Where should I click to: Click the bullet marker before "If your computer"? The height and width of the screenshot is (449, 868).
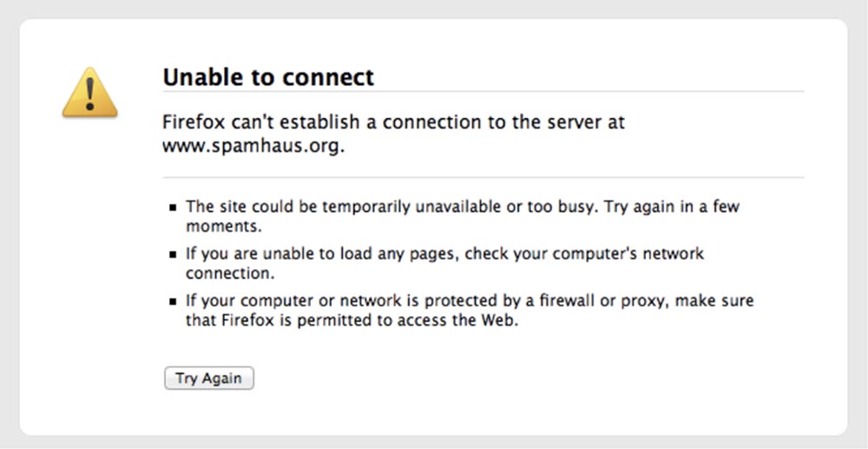(x=174, y=302)
